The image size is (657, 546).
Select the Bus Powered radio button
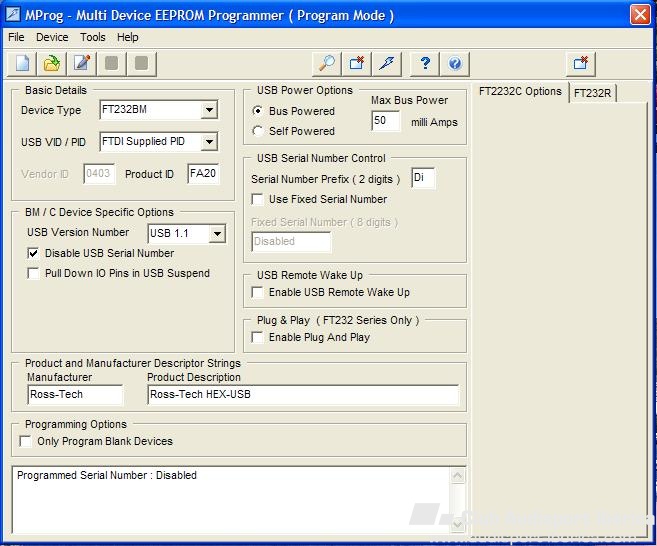[258, 111]
